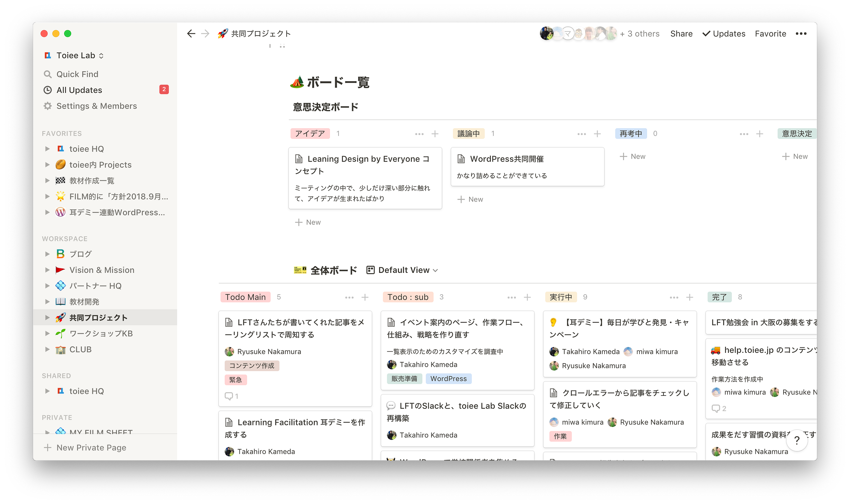Viewport: 850px width, 504px height.
Task: Click the rocket icon in the breadcrumb
Action: pyautogui.click(x=223, y=34)
